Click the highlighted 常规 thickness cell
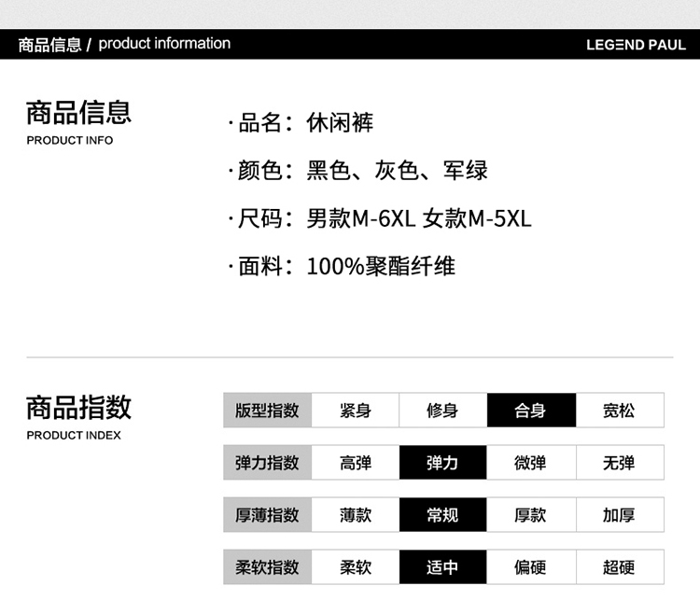 [x=442, y=515]
